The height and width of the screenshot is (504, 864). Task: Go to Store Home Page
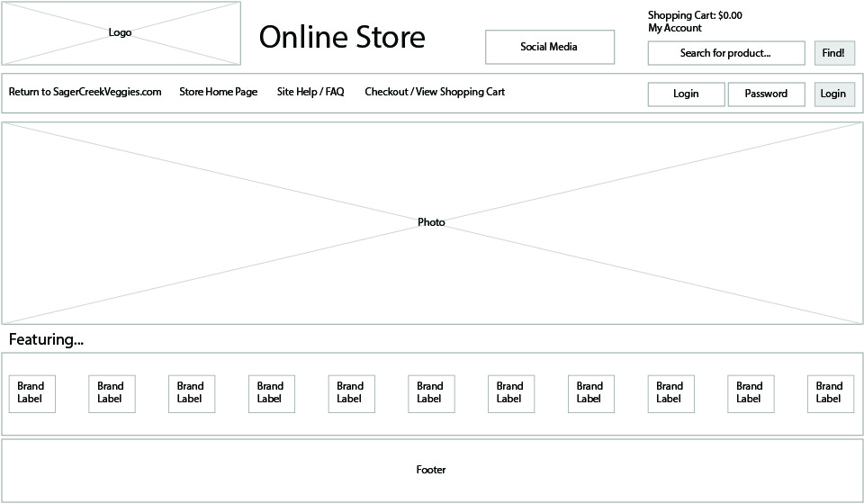tap(218, 92)
